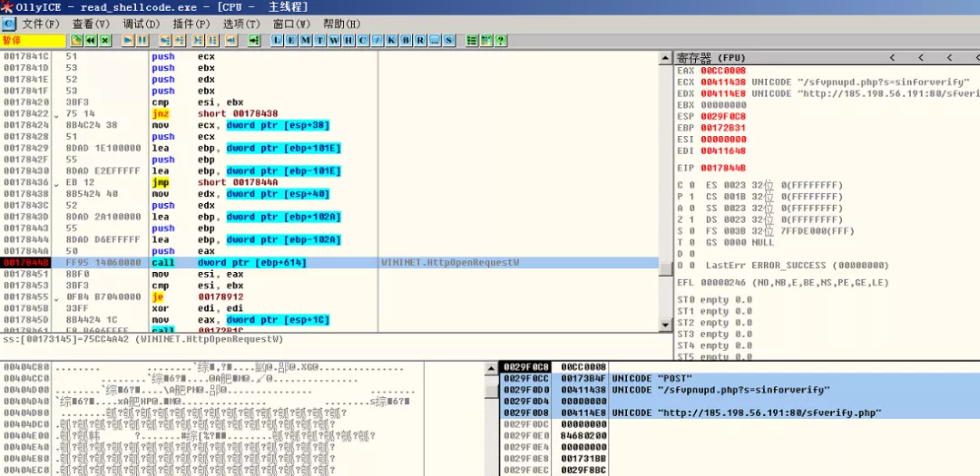The image size is (980, 476).
Task: Click the Open file toolbar icon
Action: click(76, 41)
